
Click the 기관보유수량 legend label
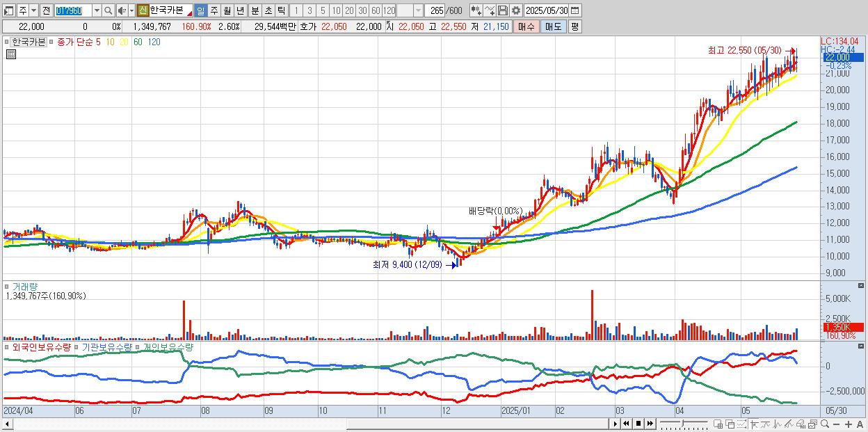107,346
